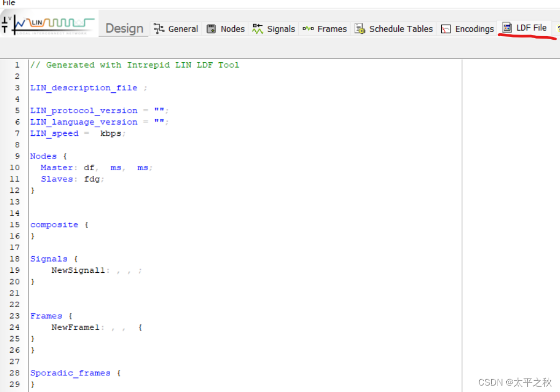The width and height of the screenshot is (560, 392).
Task: Open the File menu
Action: click(x=8, y=3)
